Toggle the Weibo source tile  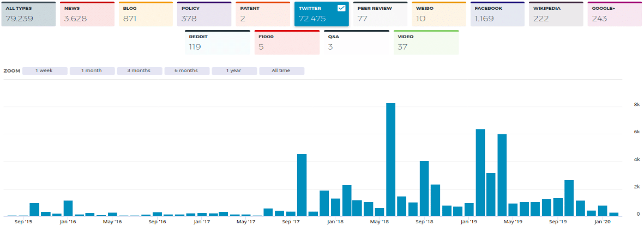pyautogui.click(x=439, y=15)
